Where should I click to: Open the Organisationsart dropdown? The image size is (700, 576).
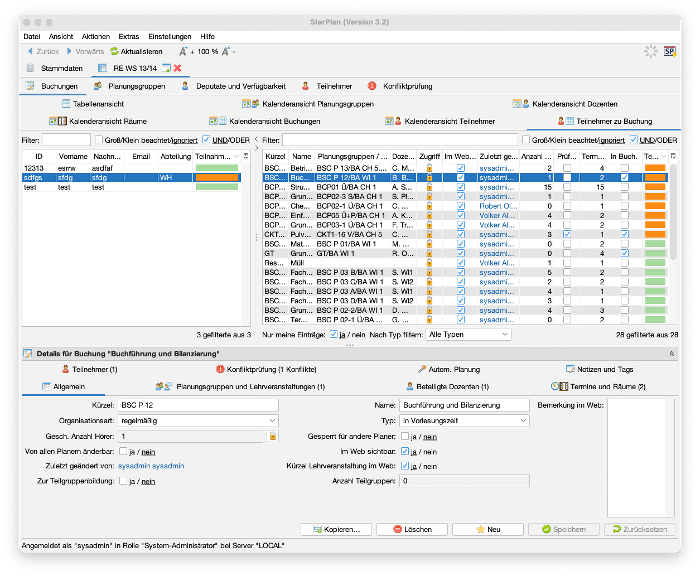coord(198,421)
